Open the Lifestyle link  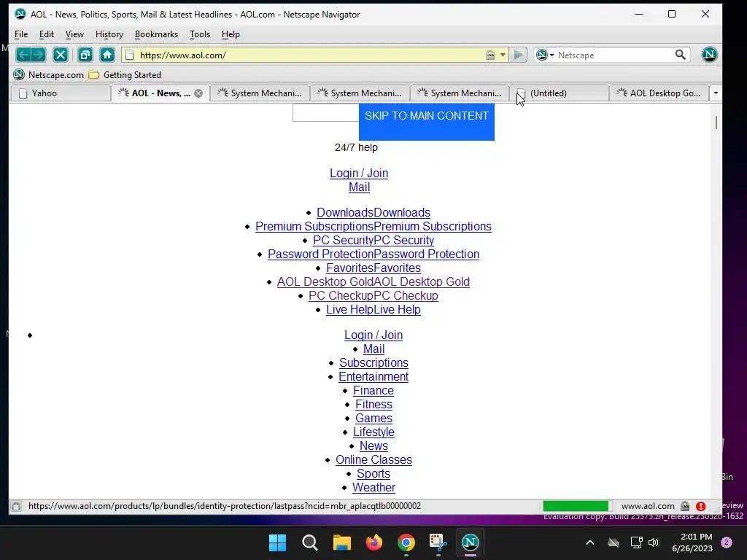374,432
